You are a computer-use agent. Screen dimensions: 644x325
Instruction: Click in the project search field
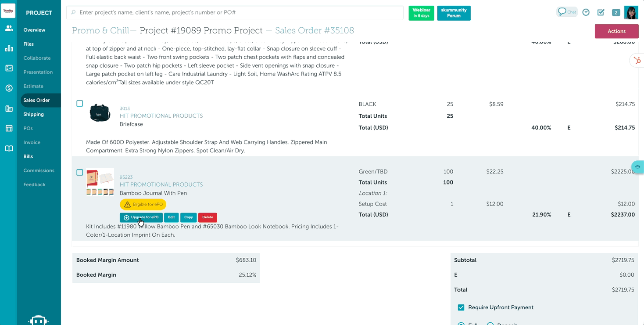234,12
